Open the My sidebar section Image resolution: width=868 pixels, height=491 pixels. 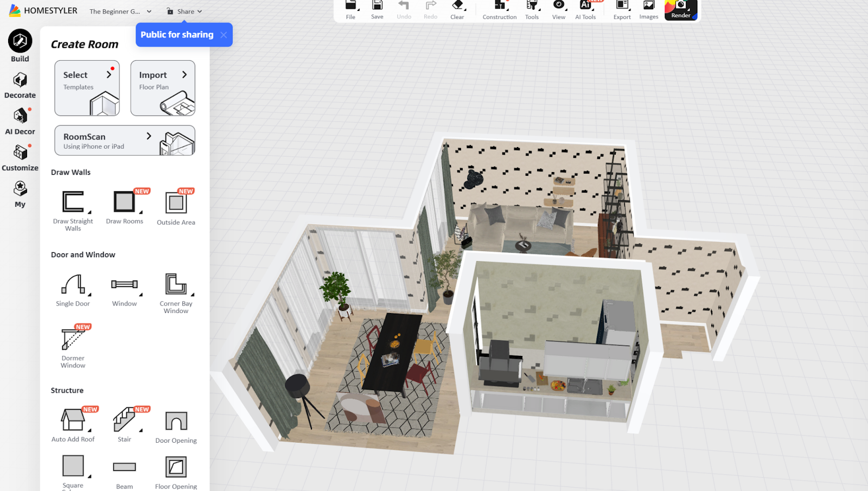point(20,194)
